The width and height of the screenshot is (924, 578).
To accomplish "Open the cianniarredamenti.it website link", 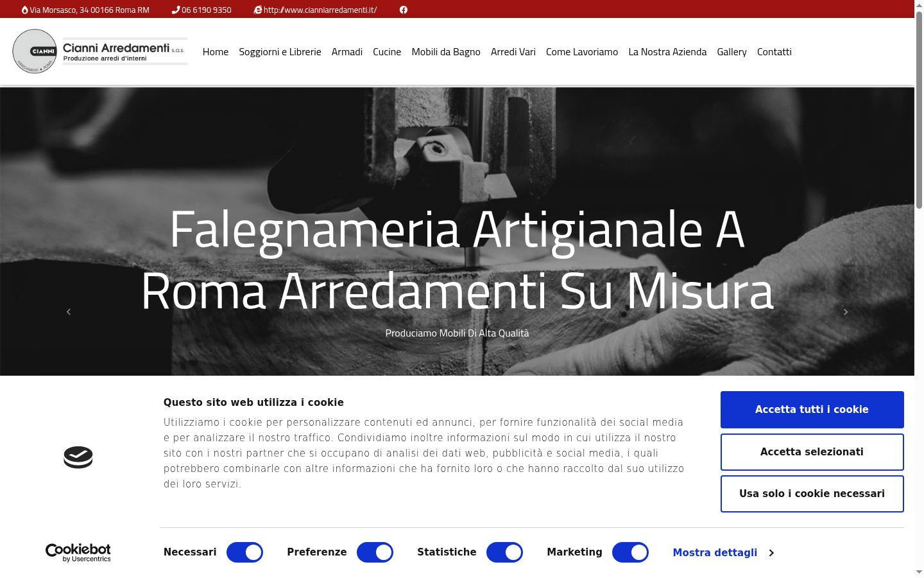I will [320, 10].
